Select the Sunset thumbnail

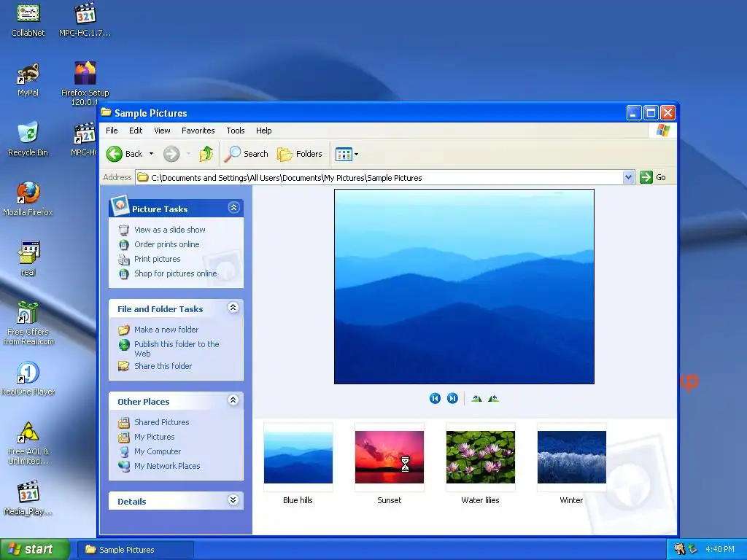pos(390,457)
